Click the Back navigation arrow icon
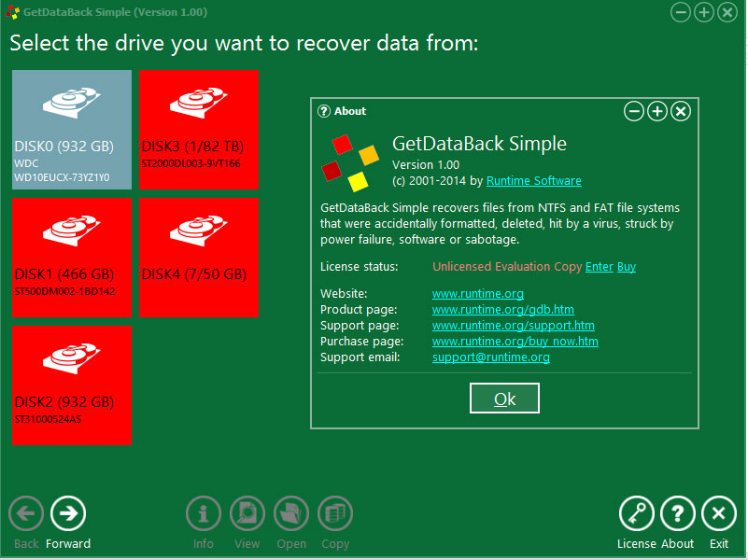 25,513
